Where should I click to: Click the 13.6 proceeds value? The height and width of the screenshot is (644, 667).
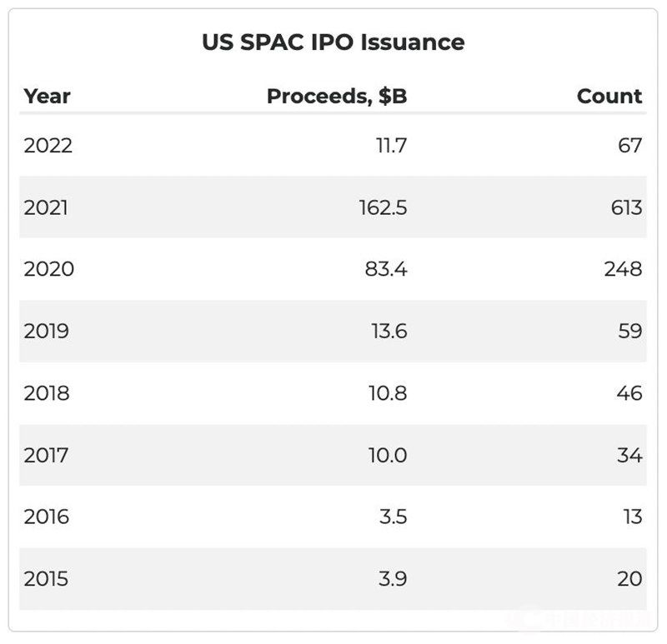[389, 332]
